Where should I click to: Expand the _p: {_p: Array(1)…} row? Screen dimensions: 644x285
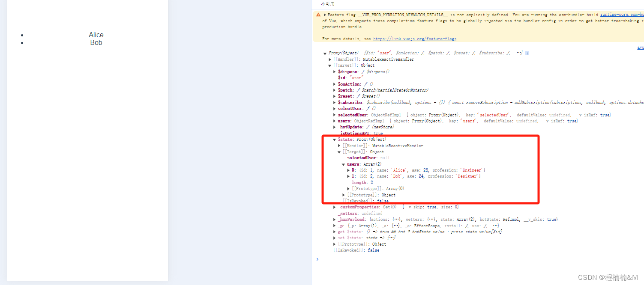(x=335, y=226)
